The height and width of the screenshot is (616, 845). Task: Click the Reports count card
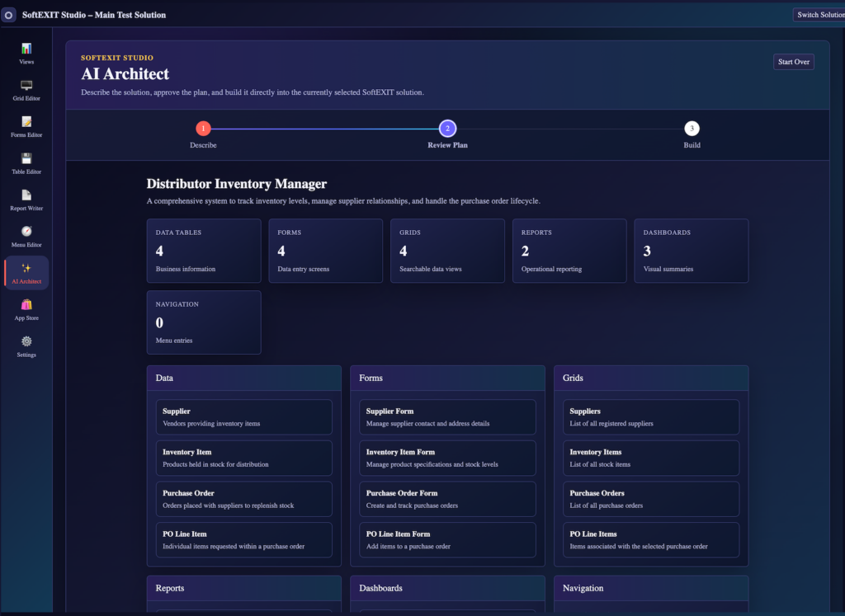(569, 251)
